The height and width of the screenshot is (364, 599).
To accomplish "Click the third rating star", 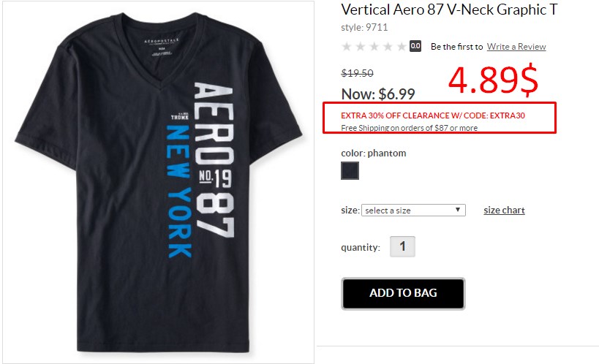I will coord(374,47).
